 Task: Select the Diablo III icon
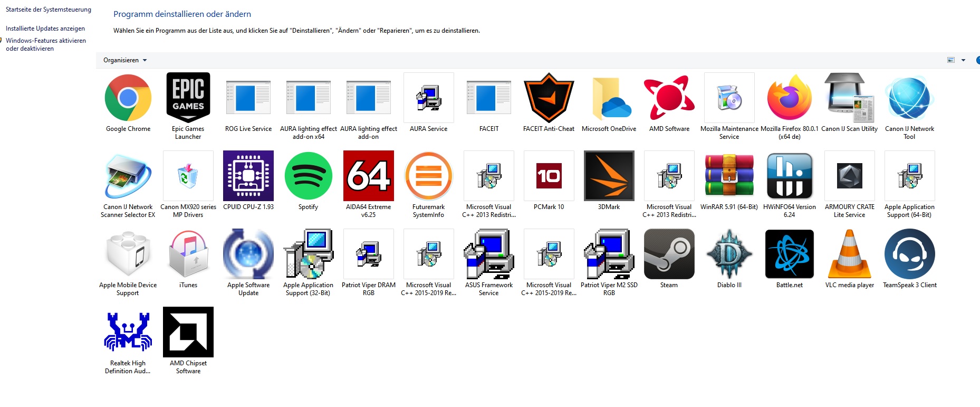coord(729,254)
